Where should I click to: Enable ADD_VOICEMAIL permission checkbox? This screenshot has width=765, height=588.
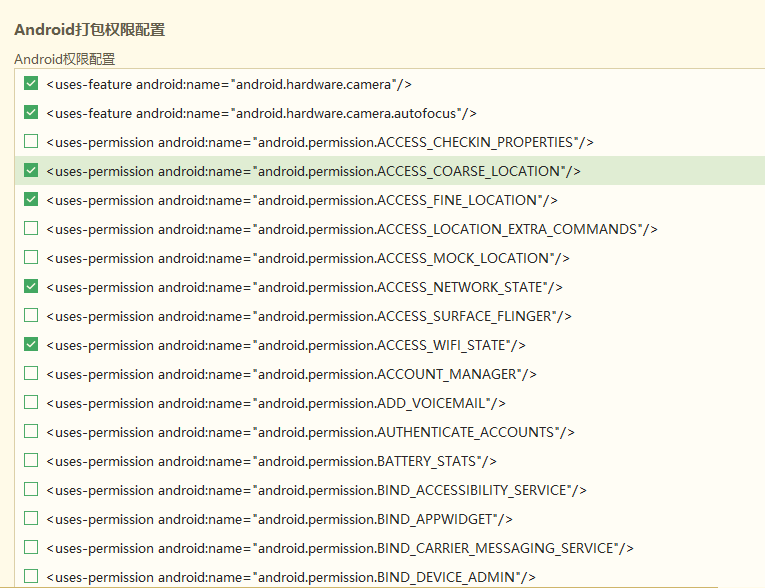tap(31, 403)
